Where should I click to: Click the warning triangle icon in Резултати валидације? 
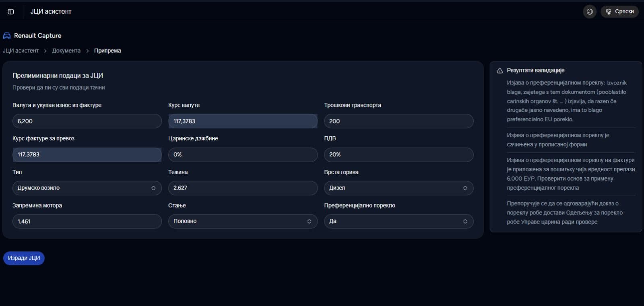coord(500,71)
